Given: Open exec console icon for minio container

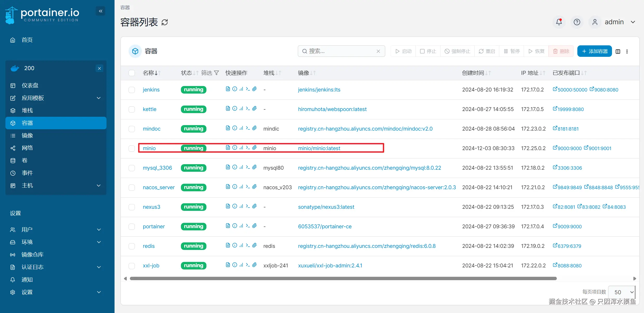Looking at the screenshot, I should pos(248,148).
